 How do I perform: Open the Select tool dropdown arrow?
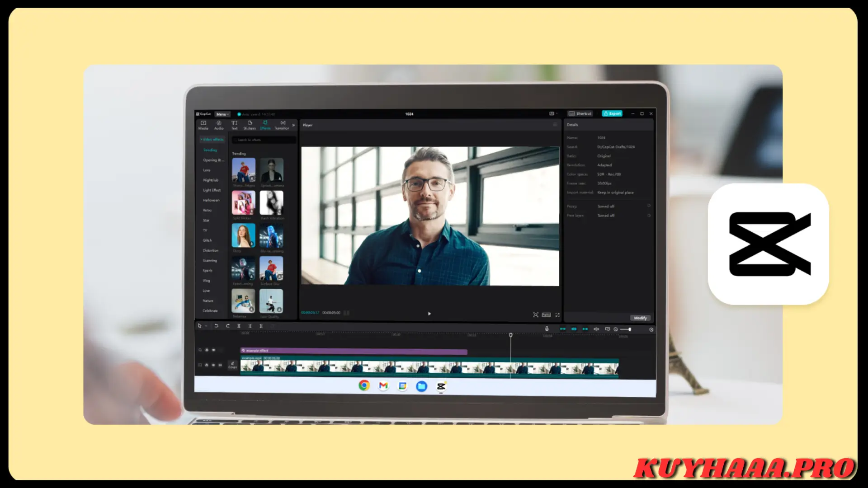(x=206, y=326)
